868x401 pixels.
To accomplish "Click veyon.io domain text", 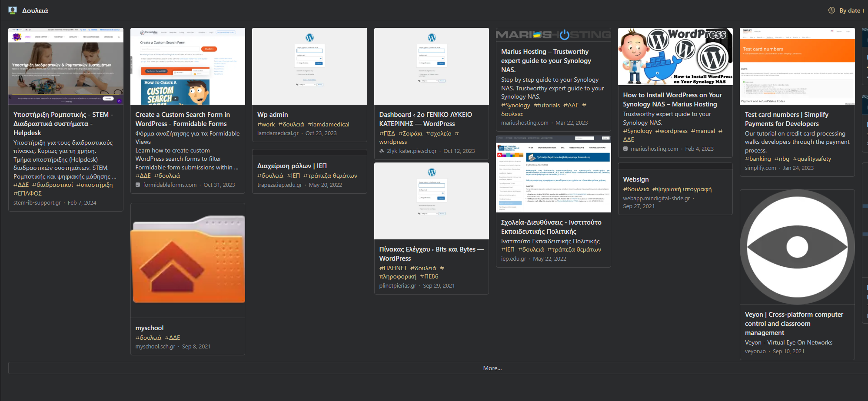I will click(x=755, y=351).
